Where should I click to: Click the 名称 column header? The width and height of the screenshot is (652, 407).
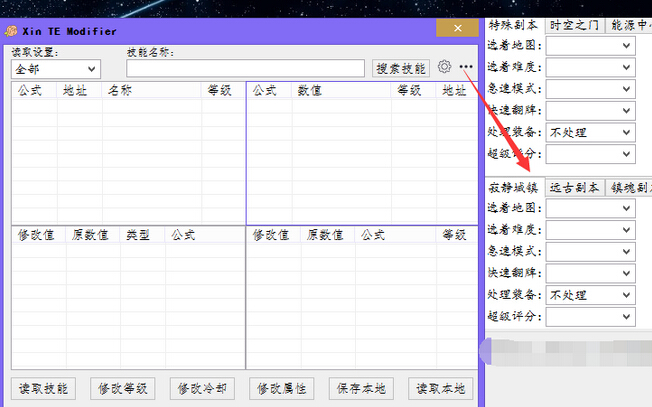coord(152,90)
